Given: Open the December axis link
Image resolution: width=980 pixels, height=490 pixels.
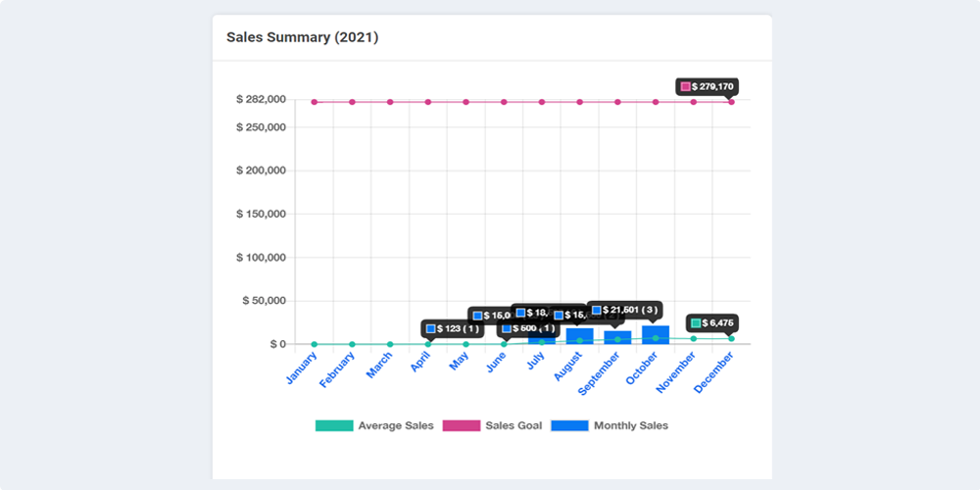Looking at the screenshot, I should [x=714, y=372].
